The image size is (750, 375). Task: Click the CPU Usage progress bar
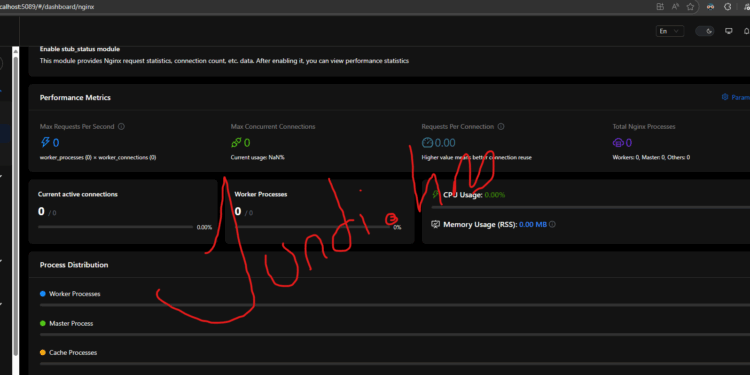pyautogui.click(x=591, y=207)
